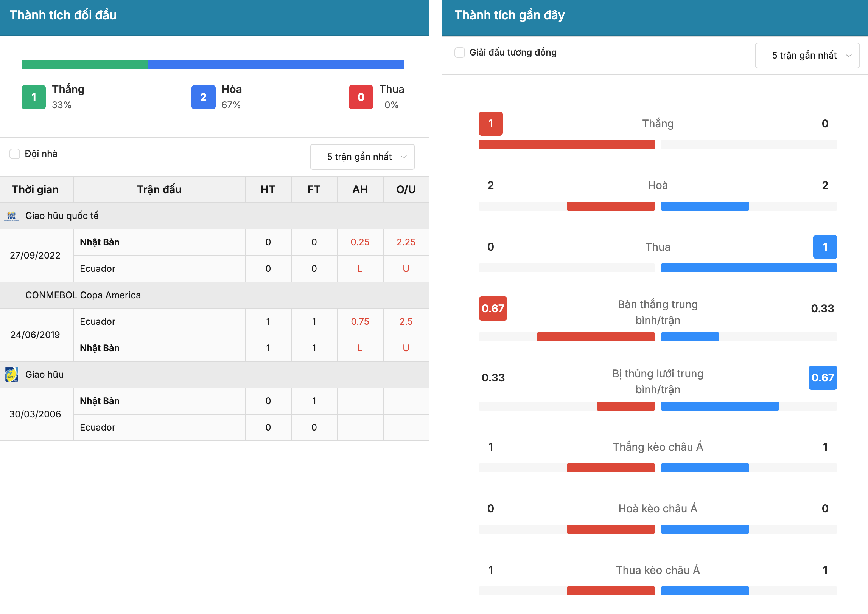This screenshot has height=614, width=868.
Task: Open the head-to-head 5 trận gần nhất dropdown
Action: 362,157
